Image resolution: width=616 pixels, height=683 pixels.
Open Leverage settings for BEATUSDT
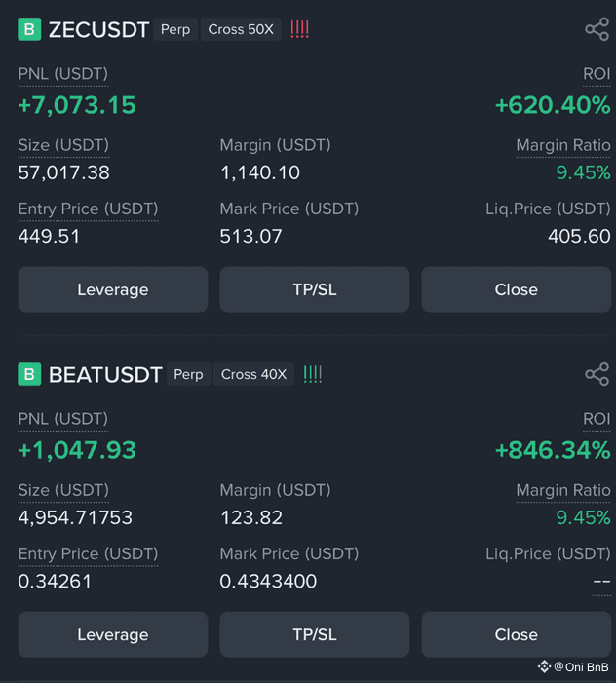pyautogui.click(x=113, y=634)
